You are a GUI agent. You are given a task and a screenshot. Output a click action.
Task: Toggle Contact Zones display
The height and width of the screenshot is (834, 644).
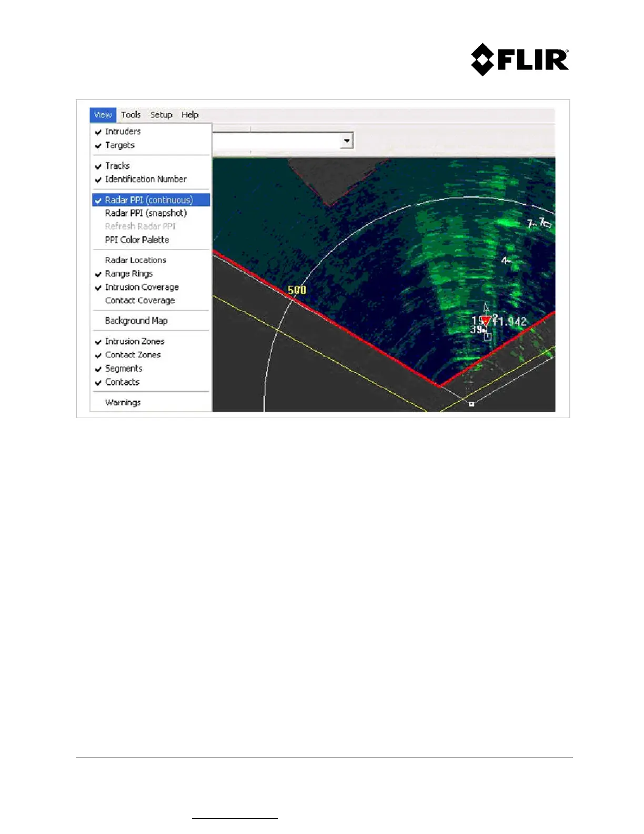point(151,355)
